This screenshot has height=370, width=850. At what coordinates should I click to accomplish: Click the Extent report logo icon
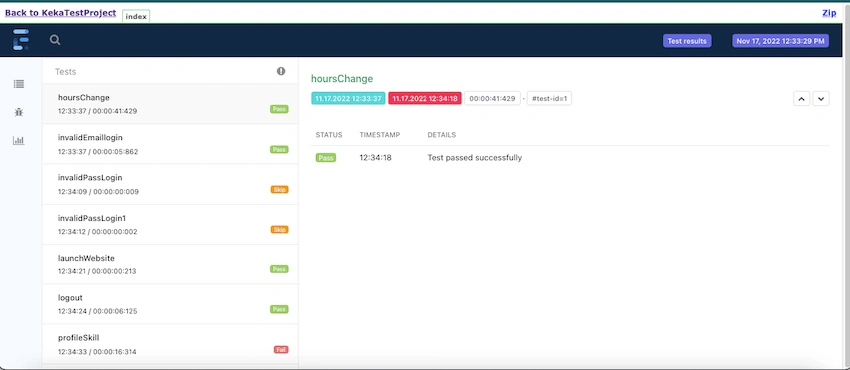tap(21, 40)
